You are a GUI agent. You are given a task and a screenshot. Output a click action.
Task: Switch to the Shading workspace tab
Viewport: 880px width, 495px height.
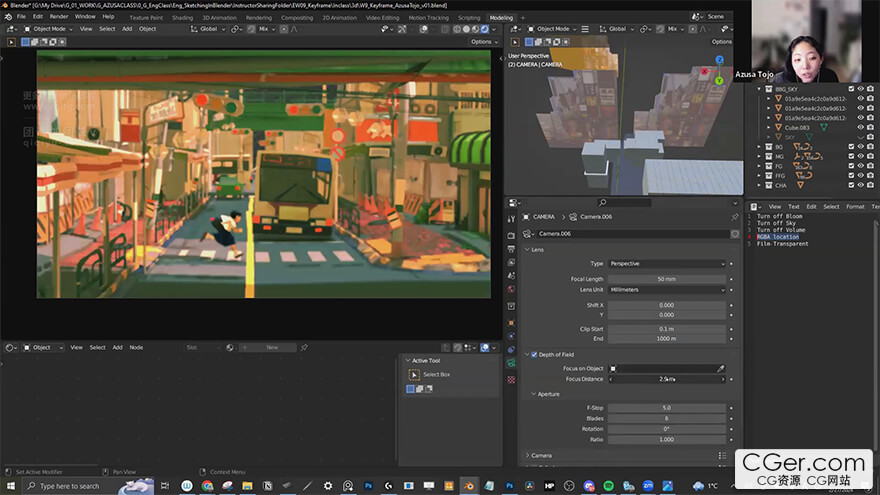coord(182,17)
